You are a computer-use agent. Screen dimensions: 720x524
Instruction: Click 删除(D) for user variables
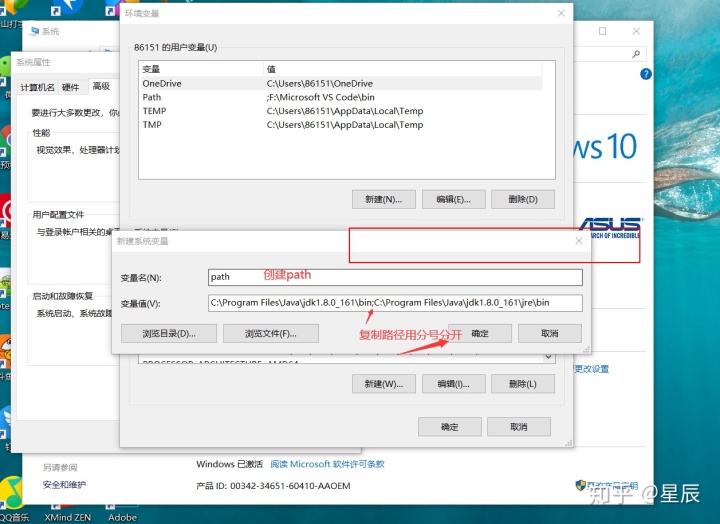(523, 199)
